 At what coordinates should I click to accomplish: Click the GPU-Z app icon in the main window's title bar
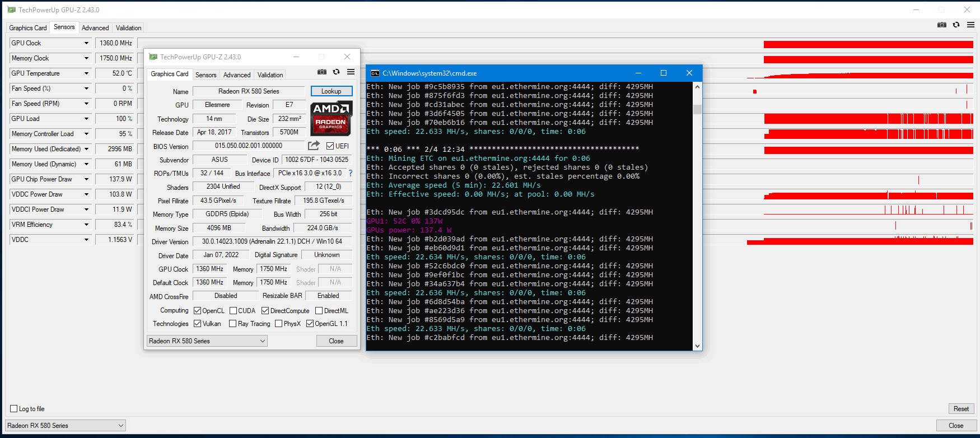(11, 10)
